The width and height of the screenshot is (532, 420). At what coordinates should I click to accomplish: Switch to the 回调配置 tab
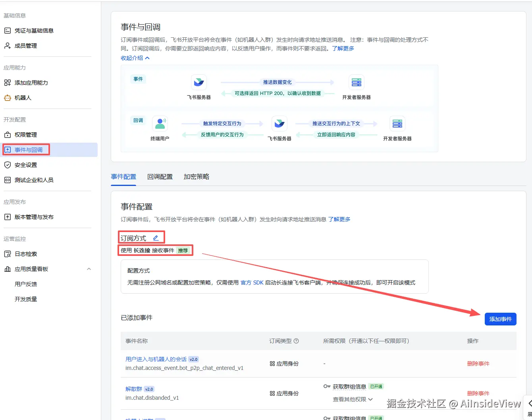pyautogui.click(x=160, y=177)
